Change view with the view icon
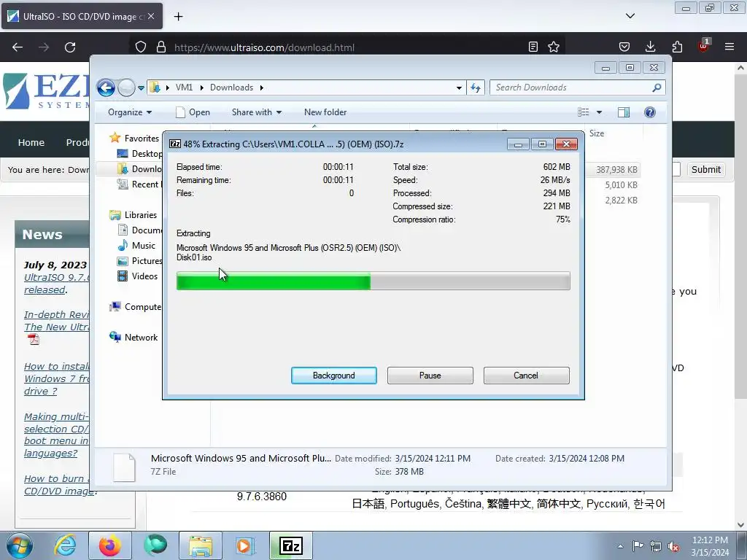The height and width of the screenshot is (560, 747). (x=584, y=112)
